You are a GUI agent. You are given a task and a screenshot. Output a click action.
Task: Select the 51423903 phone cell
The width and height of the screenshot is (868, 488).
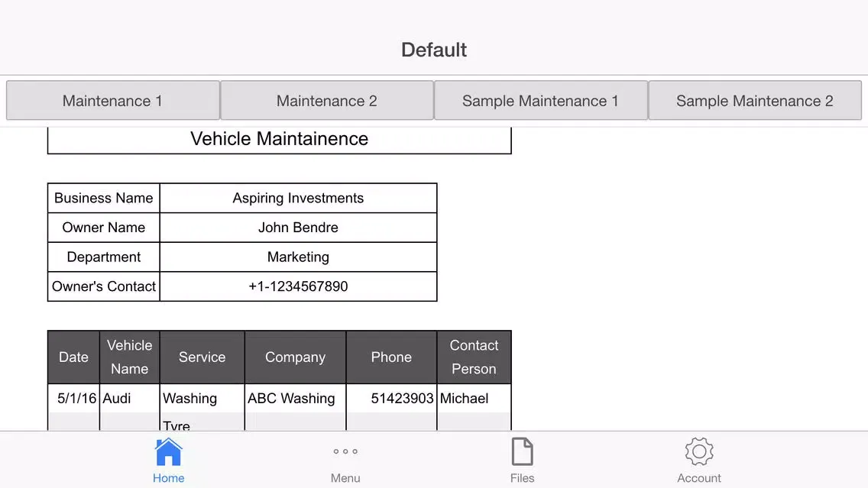point(391,399)
